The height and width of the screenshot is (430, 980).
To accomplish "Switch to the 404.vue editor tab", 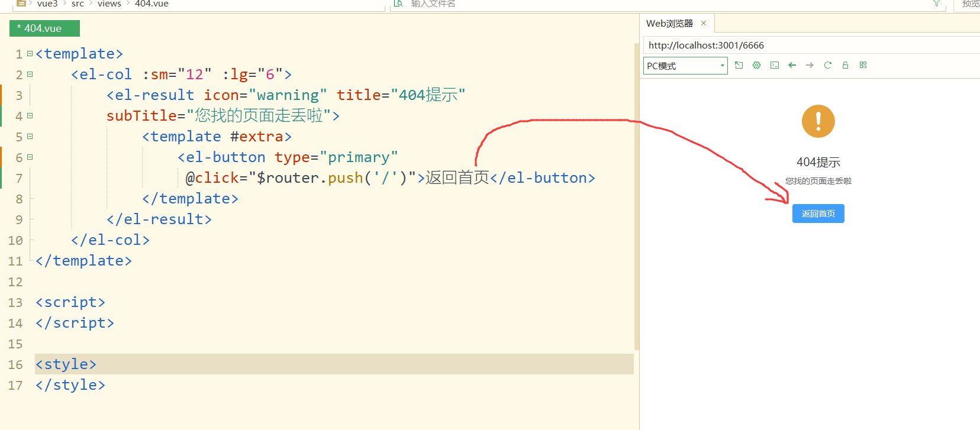I will [x=44, y=28].
